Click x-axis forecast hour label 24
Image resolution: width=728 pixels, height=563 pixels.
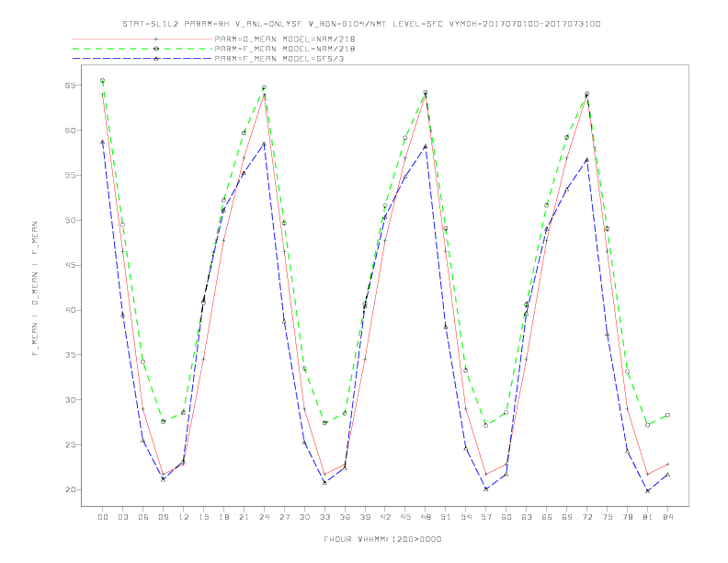pyautogui.click(x=264, y=517)
